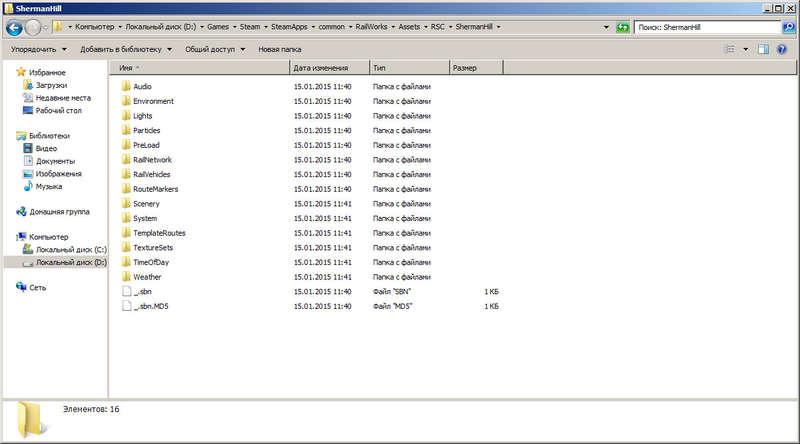
Task: Select the RouteMarkers folder icon
Action: click(126, 188)
